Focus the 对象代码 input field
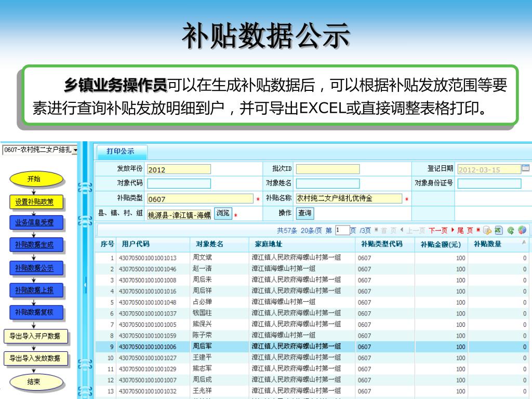The image size is (532, 399). 179,183
